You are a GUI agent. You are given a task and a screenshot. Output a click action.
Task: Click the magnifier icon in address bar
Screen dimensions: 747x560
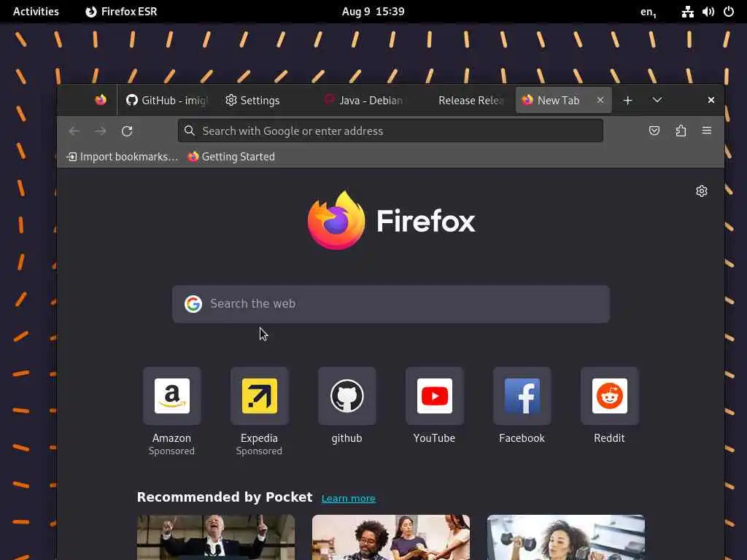point(189,131)
